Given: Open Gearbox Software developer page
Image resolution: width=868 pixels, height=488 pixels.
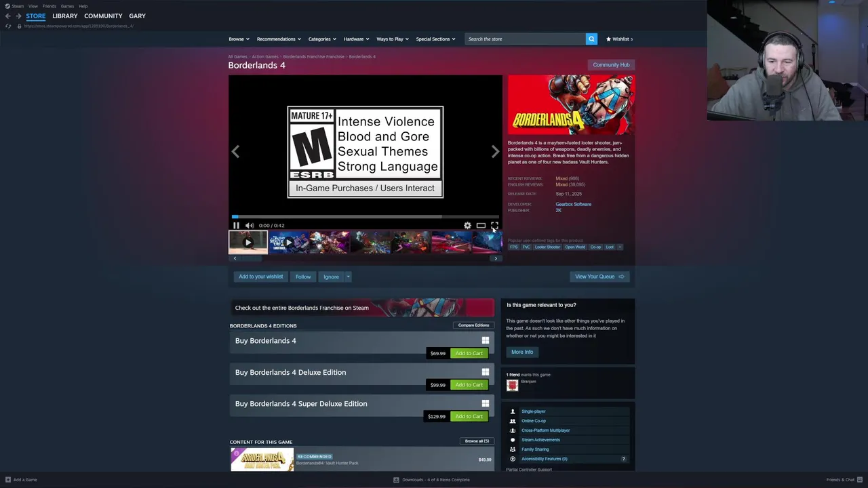Looking at the screenshot, I should [574, 204].
